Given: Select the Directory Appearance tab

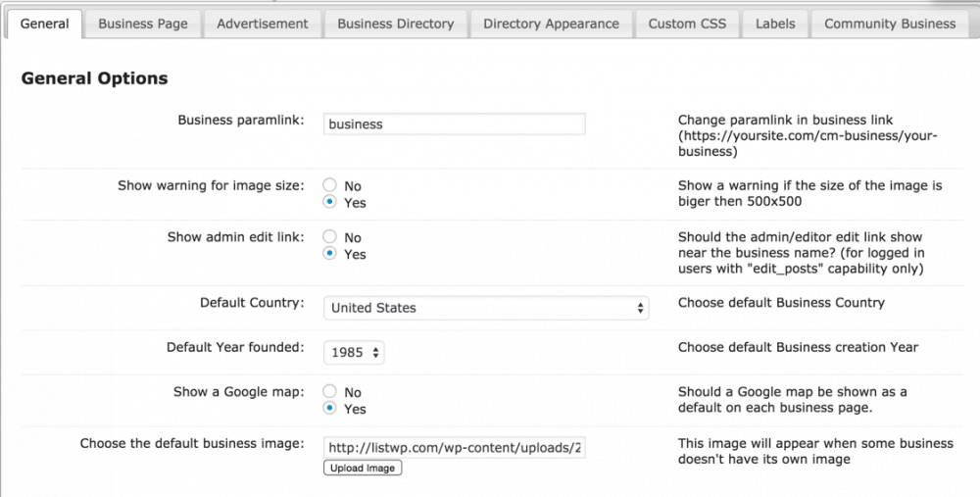Looking at the screenshot, I should click(x=551, y=24).
